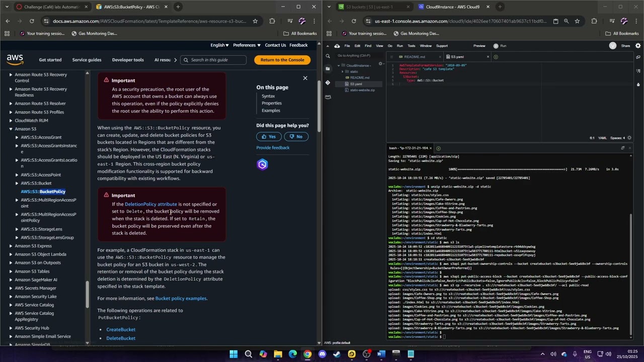Click the Windows Start button

pyautogui.click(x=233, y=354)
